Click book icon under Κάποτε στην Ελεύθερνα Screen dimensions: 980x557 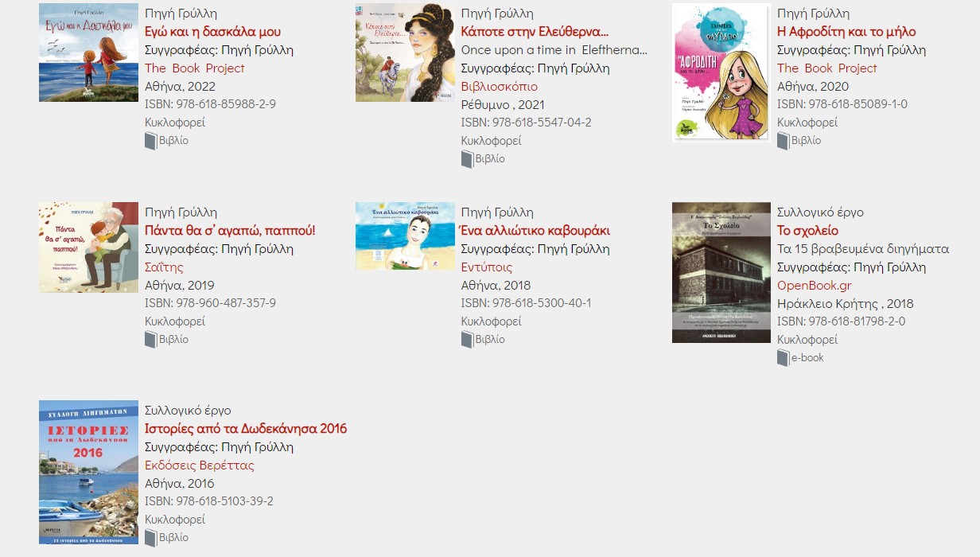pos(467,159)
